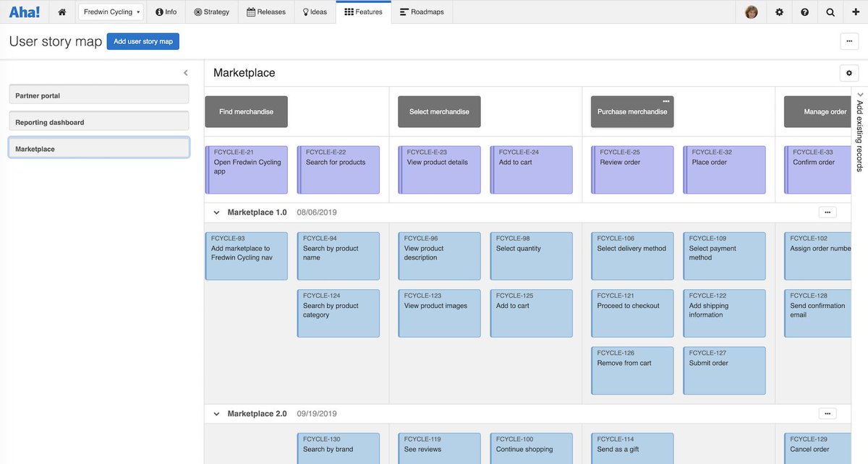
Task: Open feature FCYCLE-102 Assign order number
Action: [818, 256]
